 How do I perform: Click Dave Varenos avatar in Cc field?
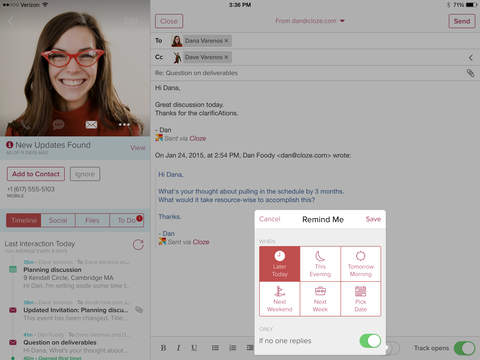click(x=177, y=57)
